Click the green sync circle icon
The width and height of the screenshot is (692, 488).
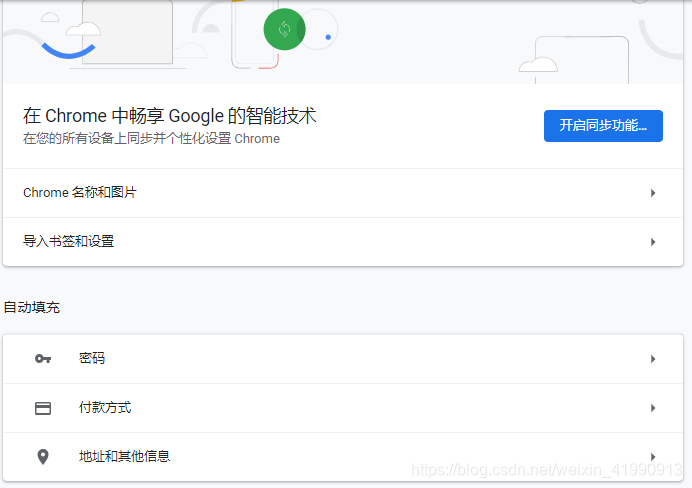click(x=284, y=29)
